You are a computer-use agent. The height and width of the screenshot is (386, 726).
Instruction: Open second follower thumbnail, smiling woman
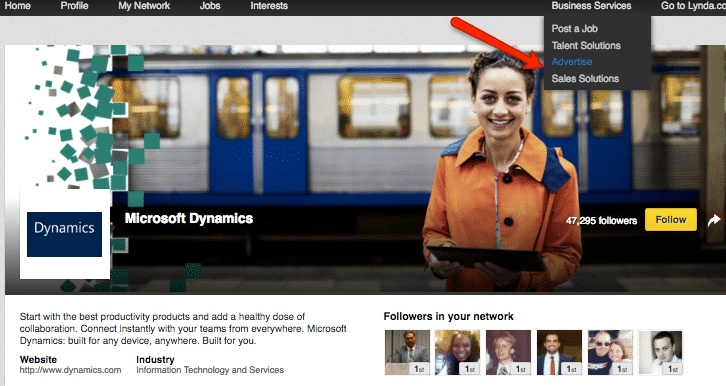pyautogui.click(x=457, y=352)
